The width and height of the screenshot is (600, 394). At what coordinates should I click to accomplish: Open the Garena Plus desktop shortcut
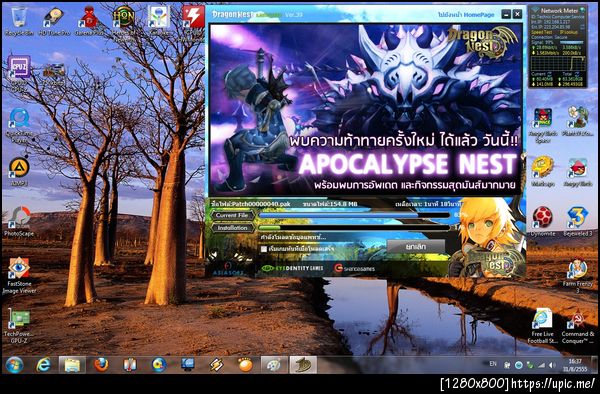[x=89, y=21]
